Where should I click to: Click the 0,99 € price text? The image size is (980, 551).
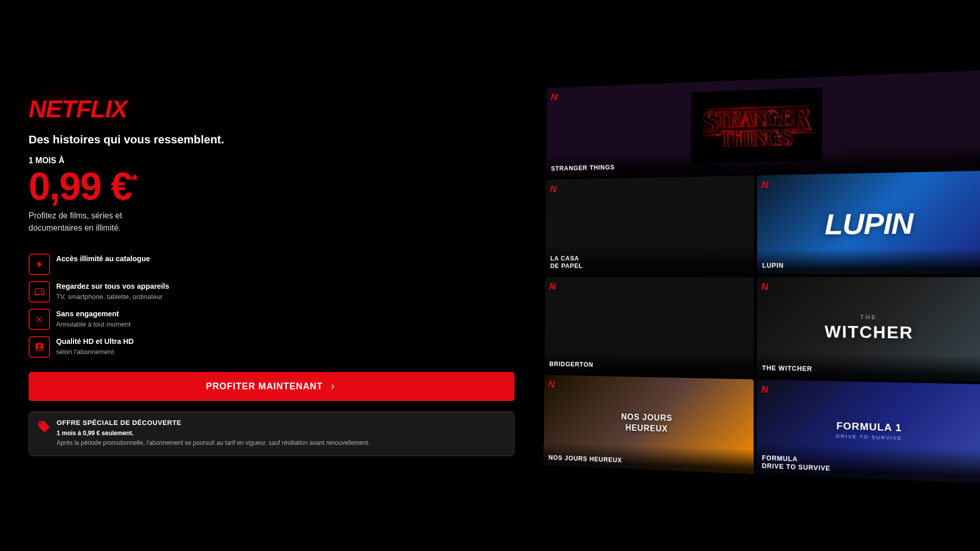tap(83, 186)
